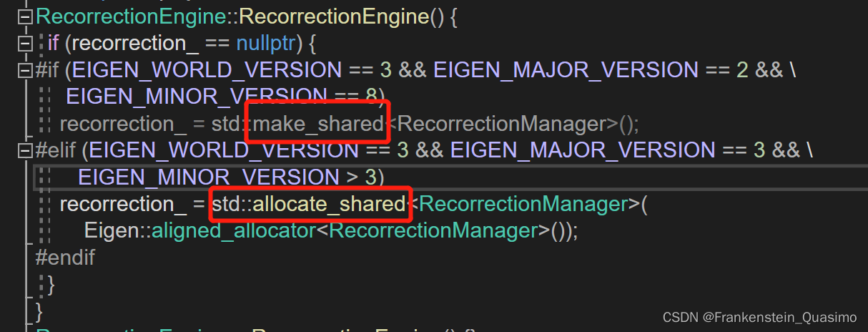Click RecorrectionManager in the allocate_shared line

pos(523,204)
